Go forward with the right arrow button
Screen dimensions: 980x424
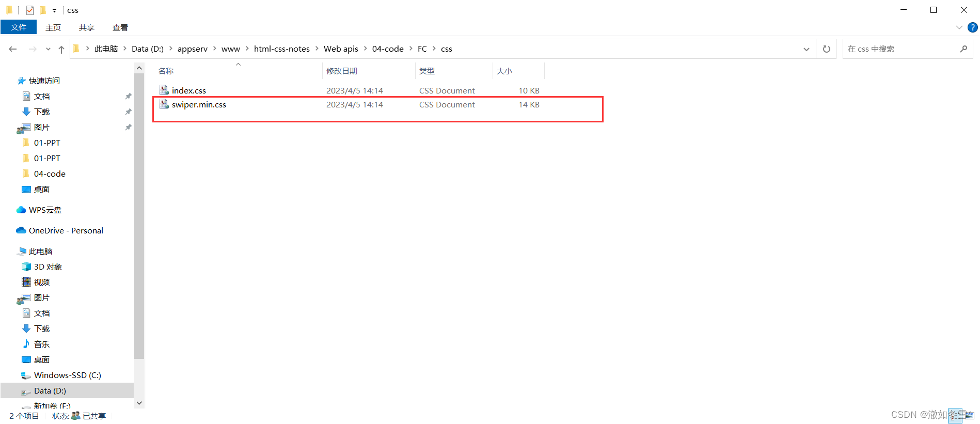pos(33,49)
